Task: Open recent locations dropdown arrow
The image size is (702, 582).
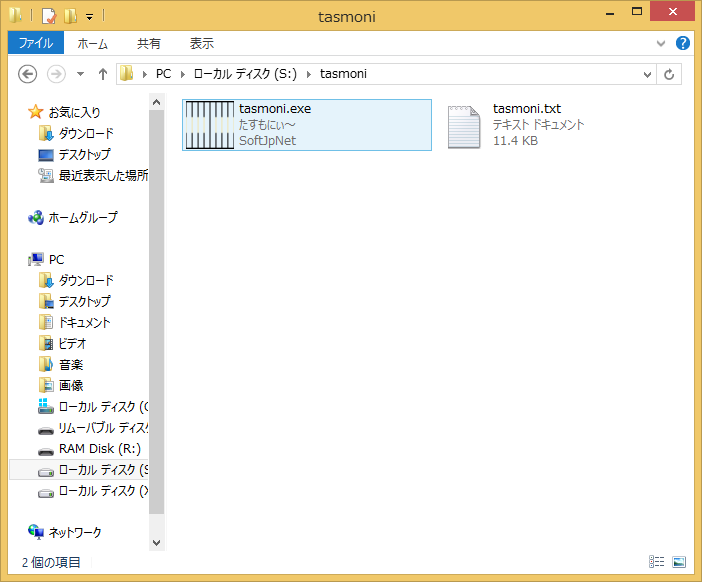Action: (81, 74)
